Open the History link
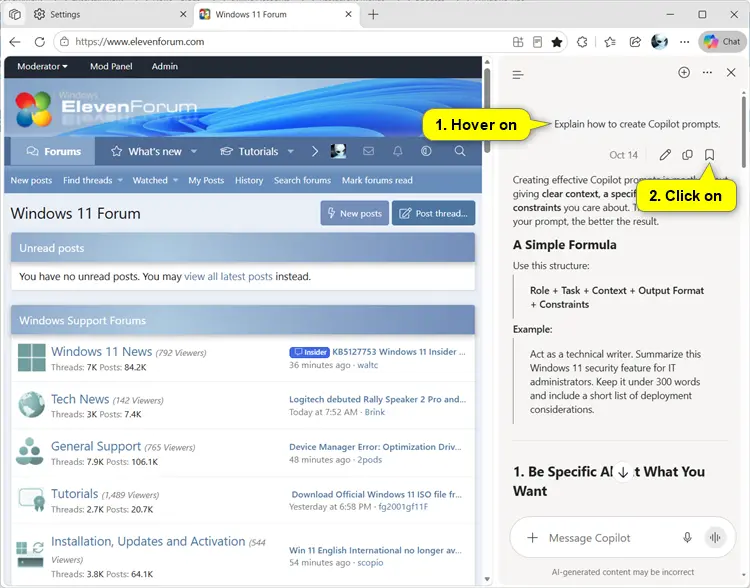This screenshot has width=750, height=588. (249, 180)
